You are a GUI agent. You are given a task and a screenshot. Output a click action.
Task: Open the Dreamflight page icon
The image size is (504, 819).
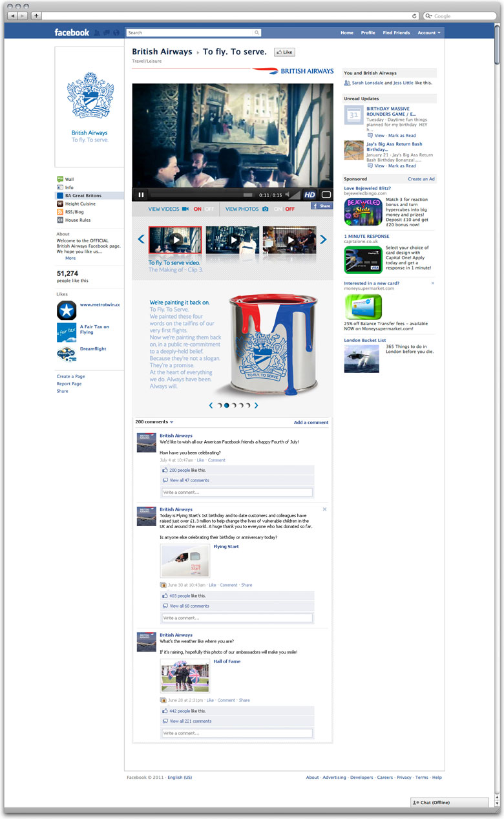coord(67,354)
